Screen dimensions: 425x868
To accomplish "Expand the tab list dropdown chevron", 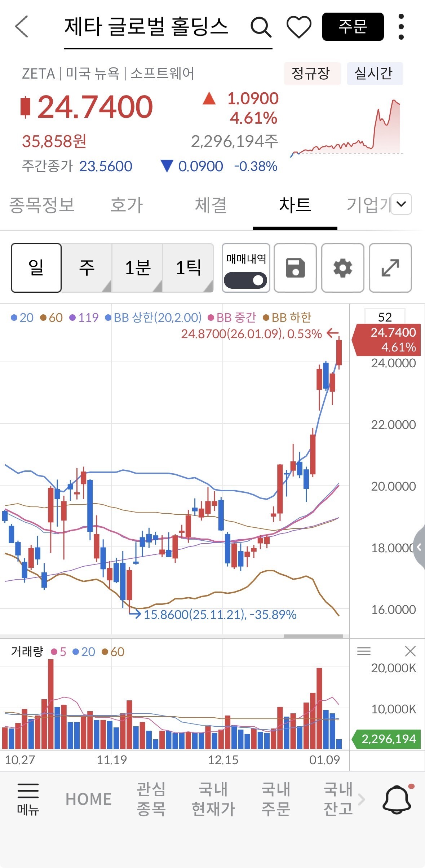I will coord(401,204).
